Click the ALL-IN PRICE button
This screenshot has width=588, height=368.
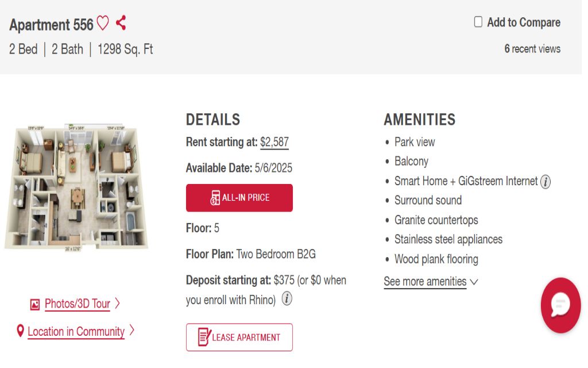point(239,198)
